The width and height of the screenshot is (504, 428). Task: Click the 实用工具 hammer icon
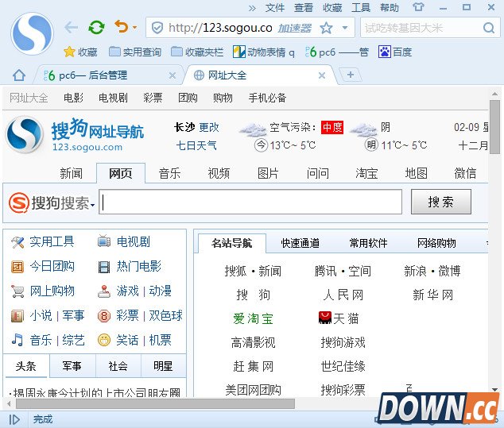click(17, 241)
